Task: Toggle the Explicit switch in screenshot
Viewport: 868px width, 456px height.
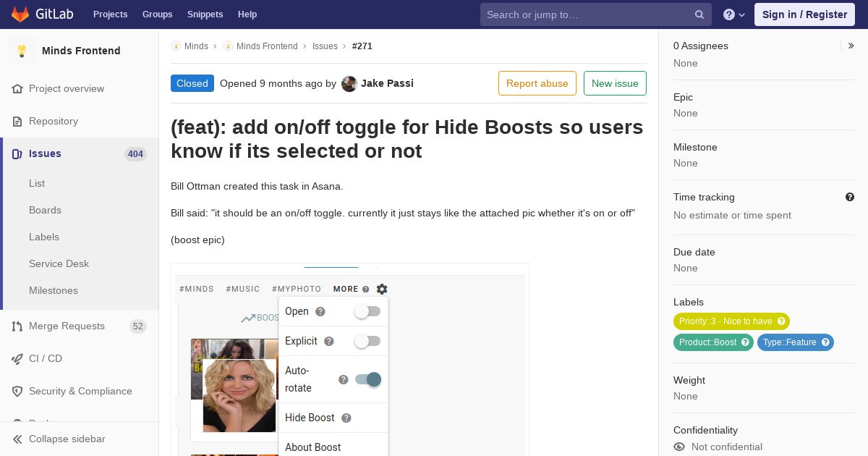Action: point(367,341)
